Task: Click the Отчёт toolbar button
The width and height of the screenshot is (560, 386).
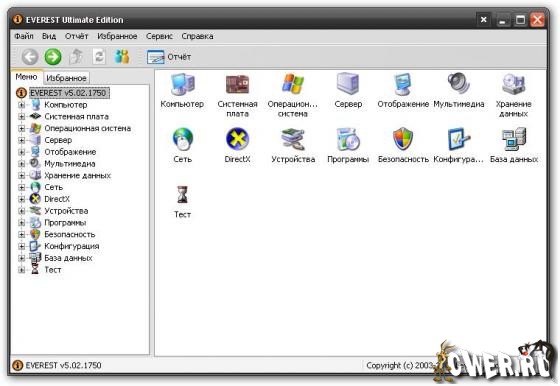Action: click(x=169, y=57)
